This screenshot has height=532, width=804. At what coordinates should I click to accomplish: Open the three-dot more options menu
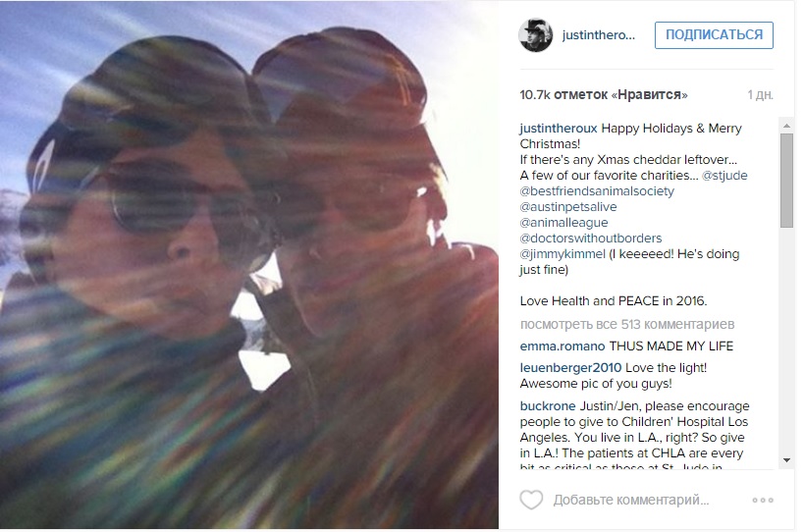coord(763,501)
